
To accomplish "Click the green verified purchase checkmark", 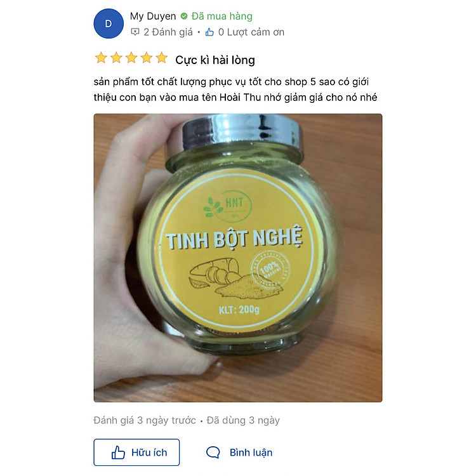I will click(x=184, y=16).
